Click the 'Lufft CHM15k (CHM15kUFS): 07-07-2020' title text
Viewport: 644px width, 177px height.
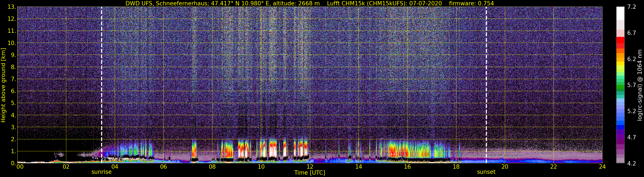click(x=385, y=3)
